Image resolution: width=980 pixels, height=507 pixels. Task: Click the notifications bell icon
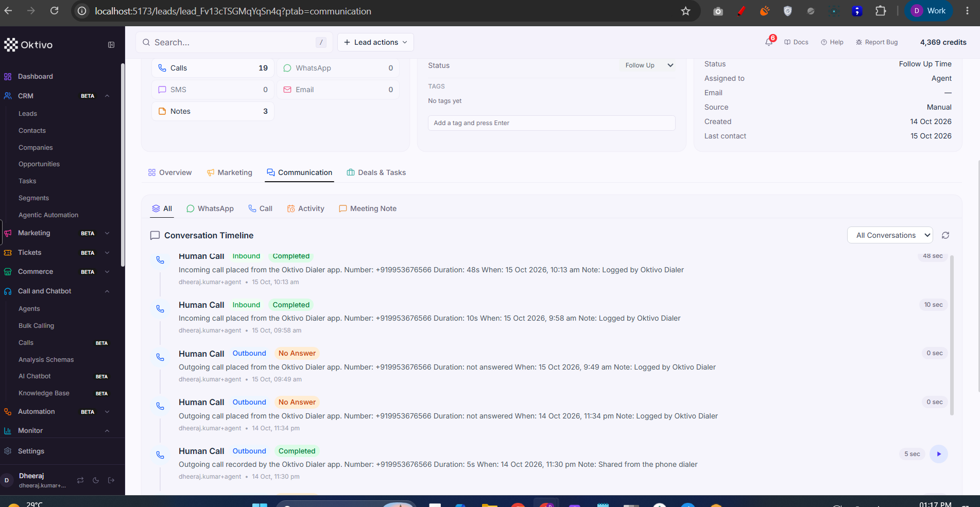(769, 42)
